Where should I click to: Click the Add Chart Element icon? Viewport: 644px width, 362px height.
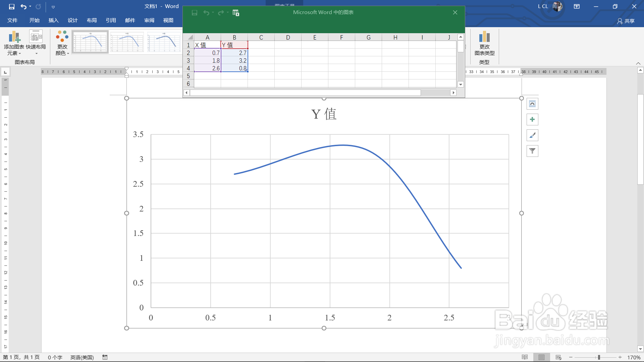tap(14, 37)
